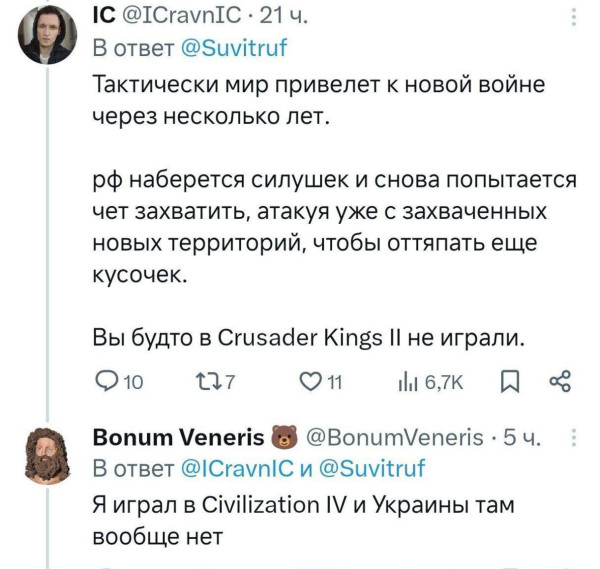Open three-dot menu on IC tweet
Image resolution: width=600 pixels, height=569 pixels.
coord(574,17)
